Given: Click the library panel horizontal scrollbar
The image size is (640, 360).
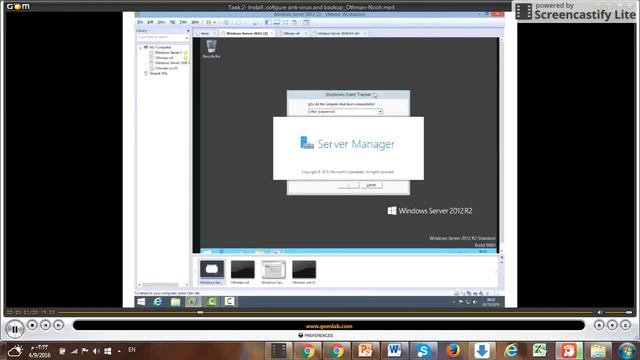Looking at the screenshot, I should pyautogui.click(x=160, y=284).
